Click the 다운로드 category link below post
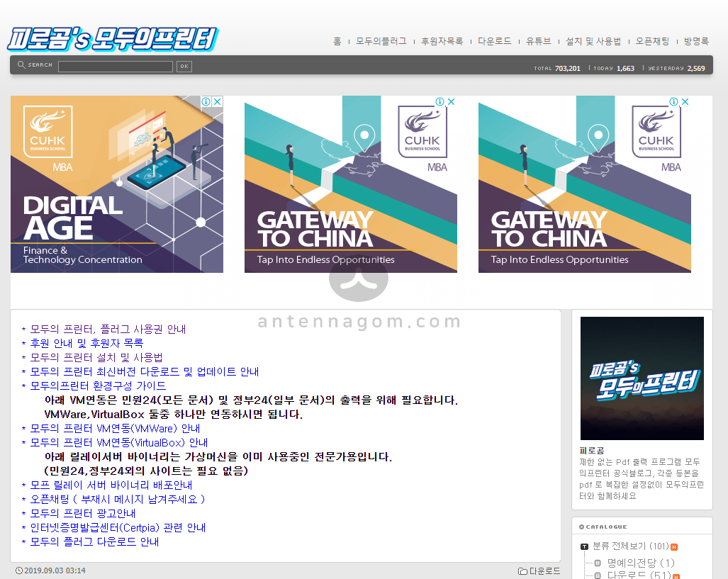Screen dimensions: 728x579 tap(544, 571)
